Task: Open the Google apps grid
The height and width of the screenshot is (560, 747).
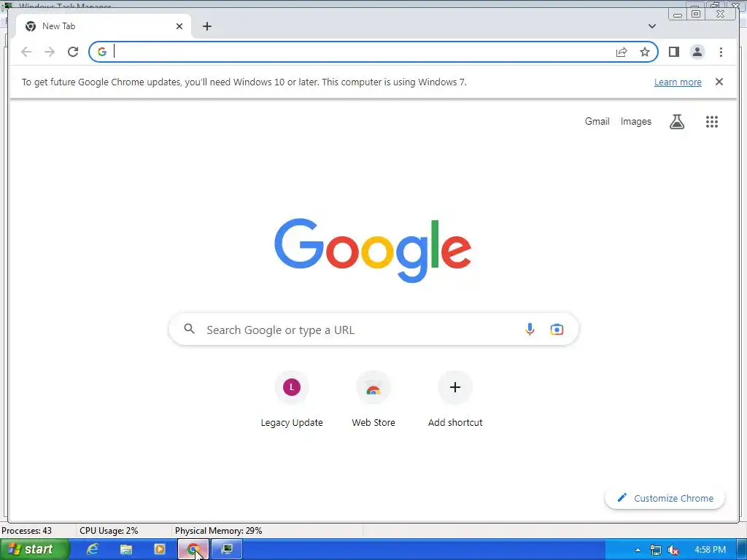Action: tap(712, 122)
